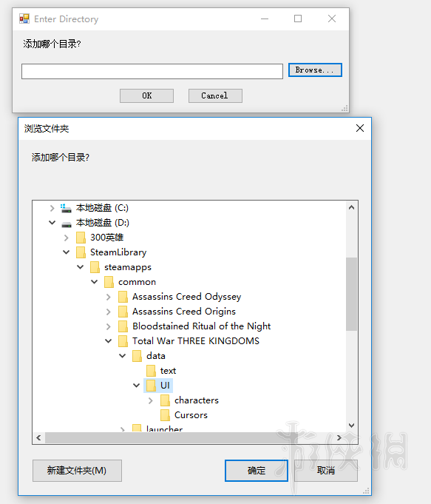Select the common label
431x504 pixels.
(x=138, y=282)
